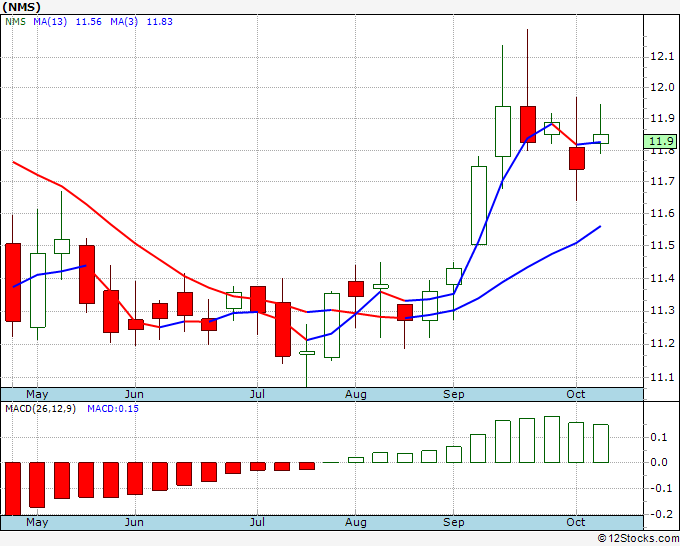Click the (NMS) chart title
The image size is (680, 546).
[x=21, y=7]
